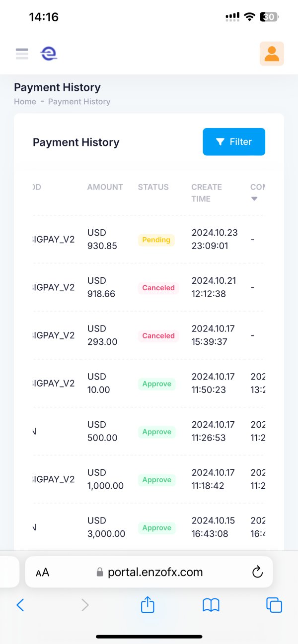Open Safari bookmarks book icon

click(x=211, y=605)
